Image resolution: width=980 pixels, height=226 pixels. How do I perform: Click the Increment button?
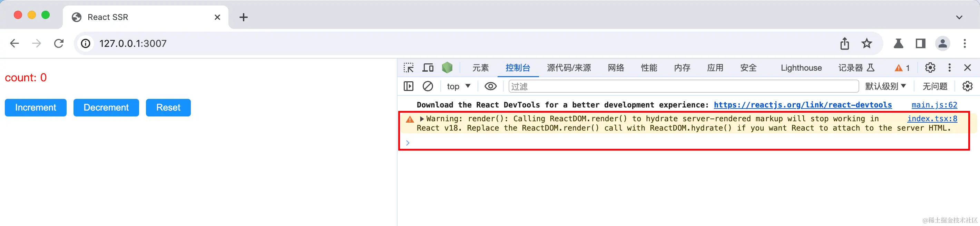coord(36,107)
